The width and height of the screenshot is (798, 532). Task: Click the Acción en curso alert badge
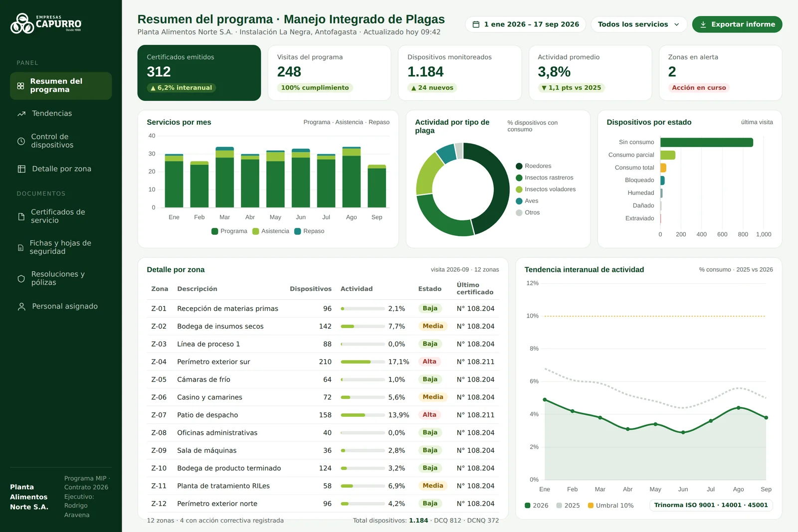[699, 88]
